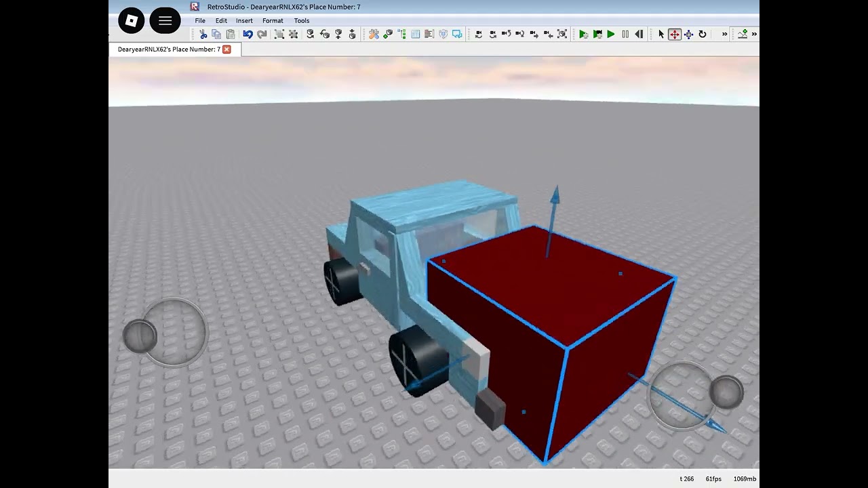The width and height of the screenshot is (868, 488).
Task: Click green play icon with camera
Action: 597,34
